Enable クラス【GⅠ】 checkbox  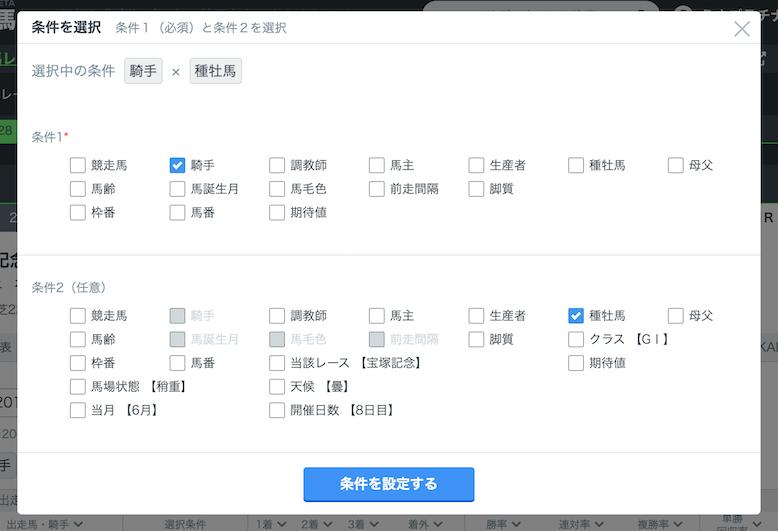tap(576, 339)
